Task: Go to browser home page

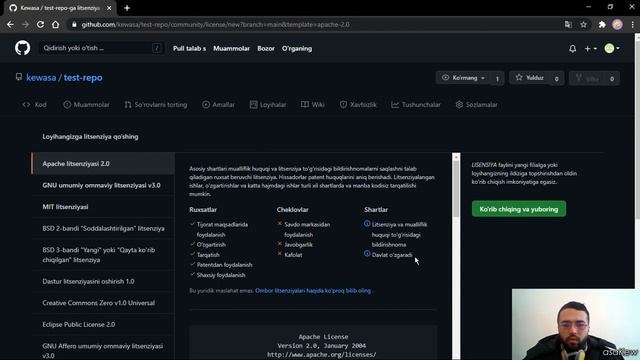Action: (x=56, y=24)
